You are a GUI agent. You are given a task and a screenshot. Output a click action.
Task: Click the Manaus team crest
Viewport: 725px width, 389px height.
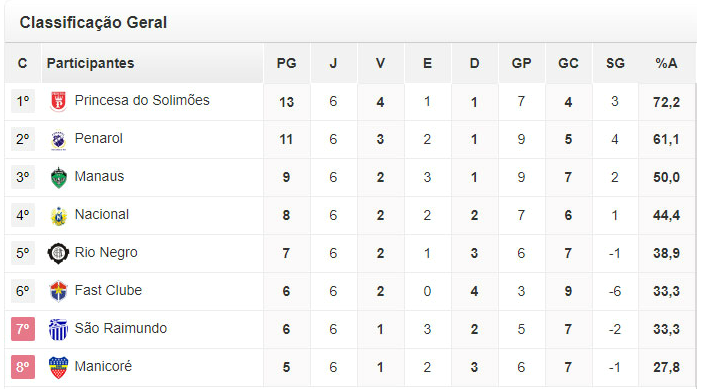[x=58, y=178]
